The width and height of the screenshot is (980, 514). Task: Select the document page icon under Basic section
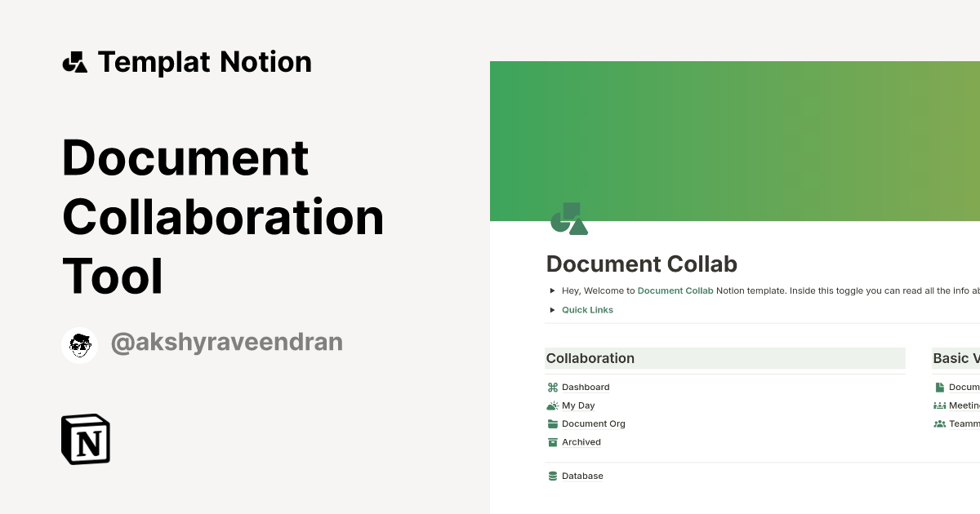[x=941, y=387]
